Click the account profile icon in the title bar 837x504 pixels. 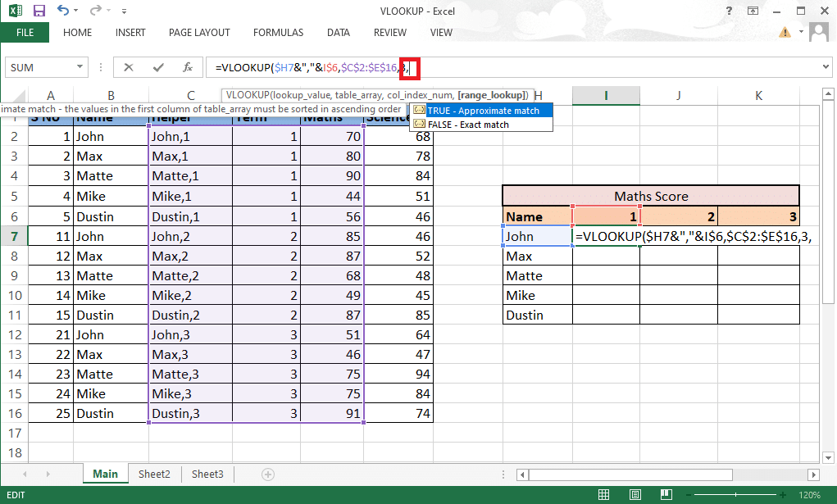[x=817, y=31]
